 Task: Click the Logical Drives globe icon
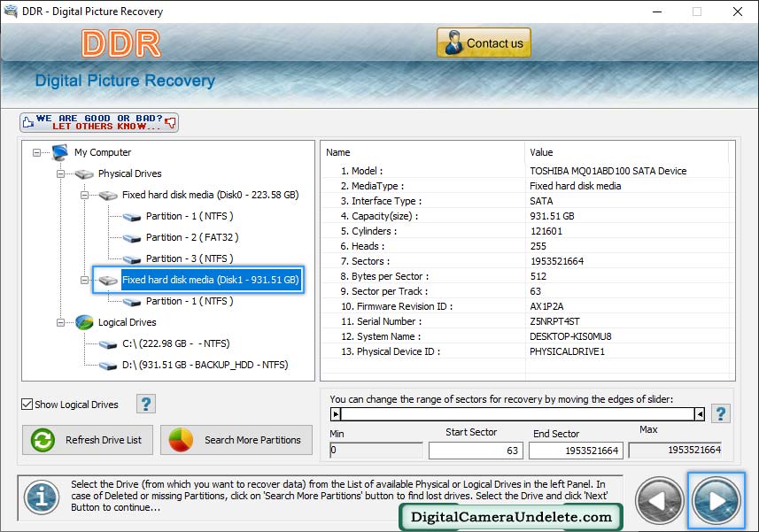[85, 322]
